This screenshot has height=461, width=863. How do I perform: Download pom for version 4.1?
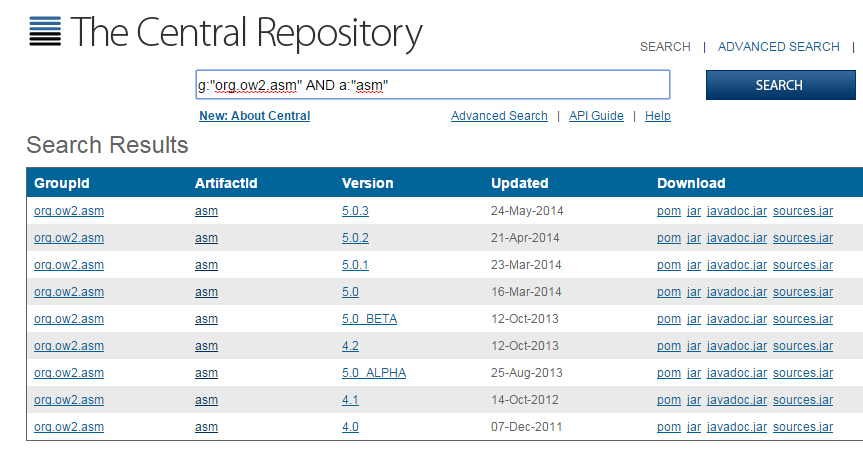coord(668,400)
